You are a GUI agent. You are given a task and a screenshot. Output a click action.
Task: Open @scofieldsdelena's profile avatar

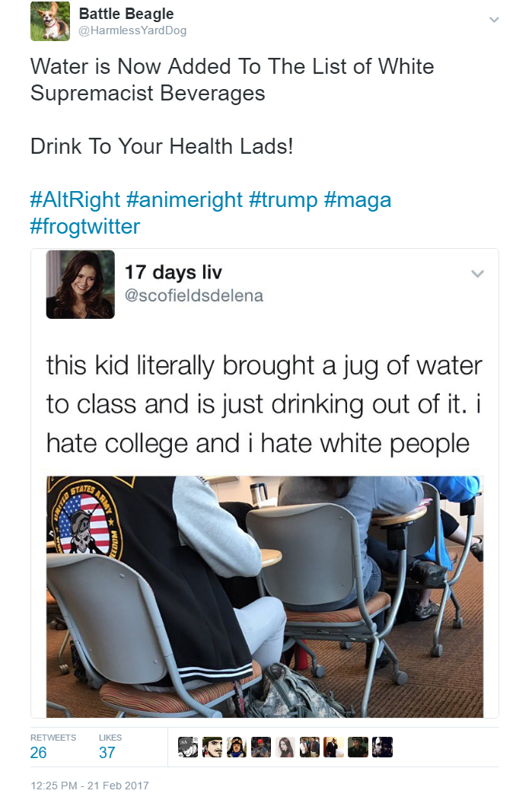pos(80,287)
